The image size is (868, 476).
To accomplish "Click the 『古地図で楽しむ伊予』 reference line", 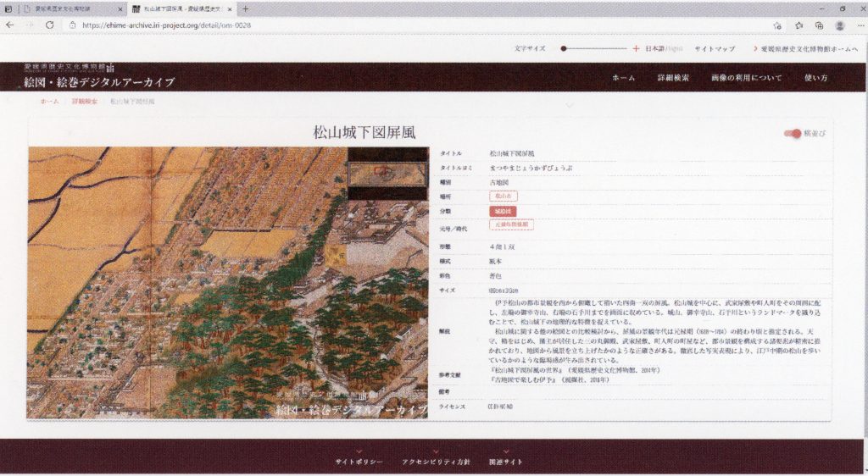I will pos(549,379).
